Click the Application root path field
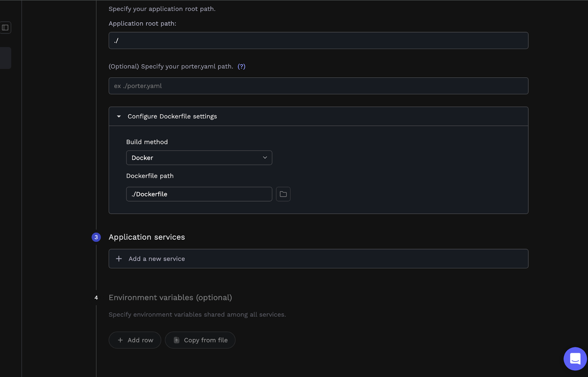 [319, 40]
